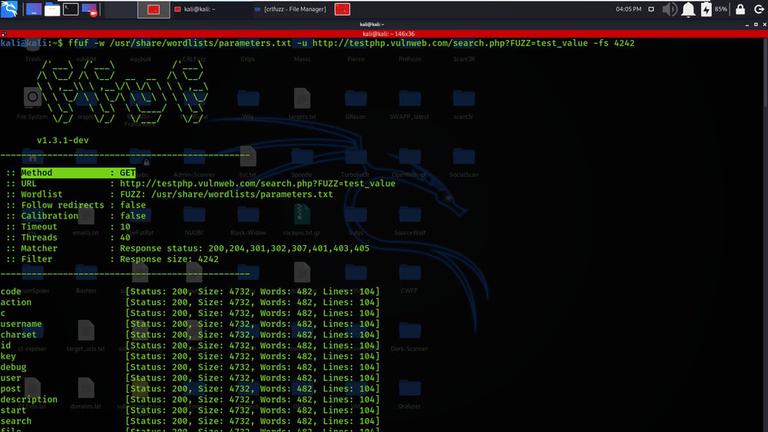
Task: Maximize the terminal window
Action: pos(756,24)
